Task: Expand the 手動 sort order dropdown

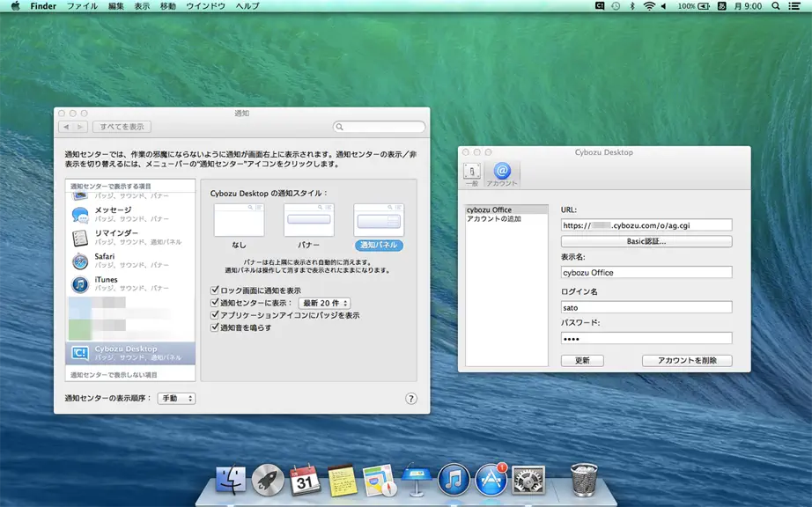Action: (177, 399)
